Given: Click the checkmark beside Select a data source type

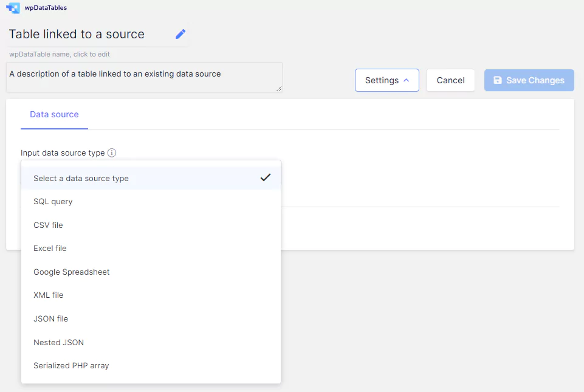Looking at the screenshot, I should tap(266, 177).
